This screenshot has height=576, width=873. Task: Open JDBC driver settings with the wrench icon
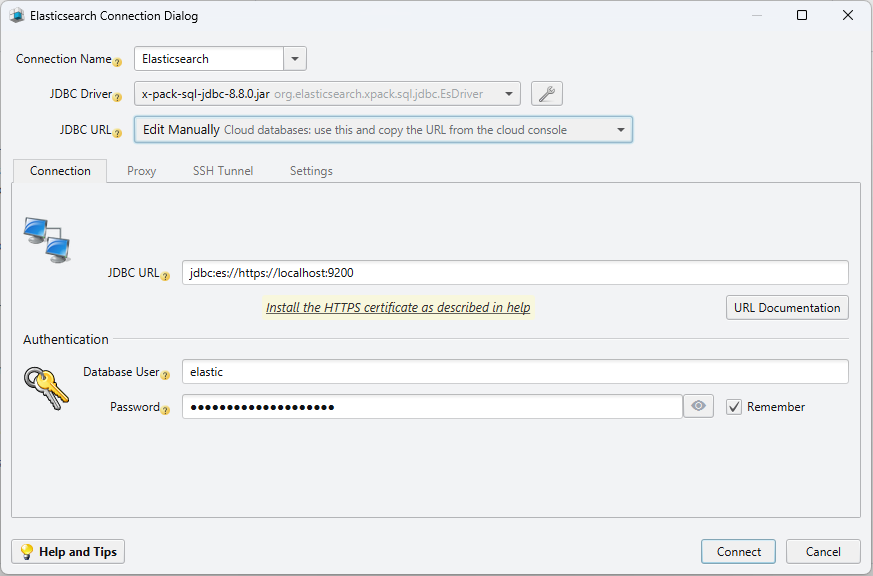pos(546,93)
